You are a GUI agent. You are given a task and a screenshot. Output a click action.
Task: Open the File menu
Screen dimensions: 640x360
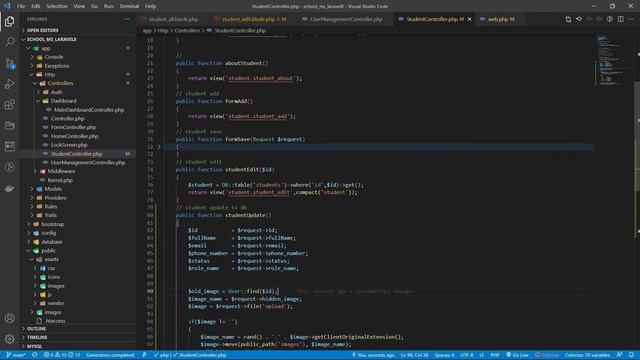pyautogui.click(x=21, y=6)
